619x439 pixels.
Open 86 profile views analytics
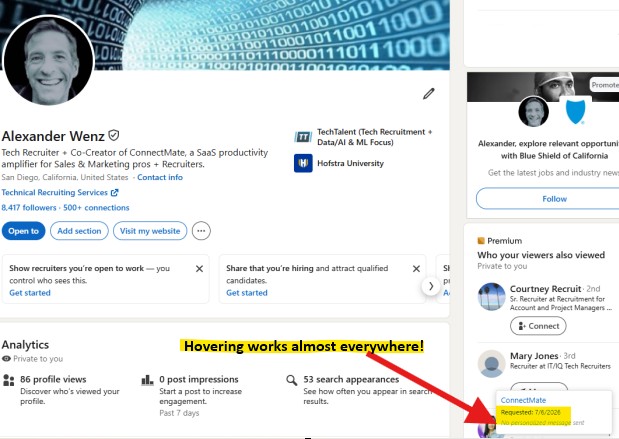pyautogui.click(x=53, y=379)
